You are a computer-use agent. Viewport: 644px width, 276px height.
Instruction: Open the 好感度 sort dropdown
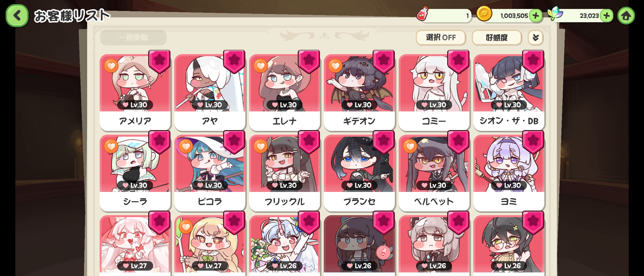(x=497, y=38)
